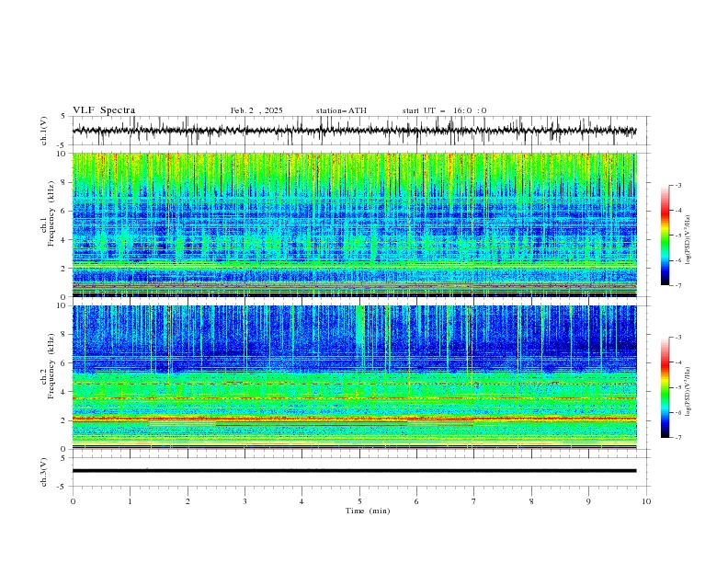Image resolution: width=728 pixels, height=563 pixels.
Task: Click the 'station=ATH' label
Action: 341,110
